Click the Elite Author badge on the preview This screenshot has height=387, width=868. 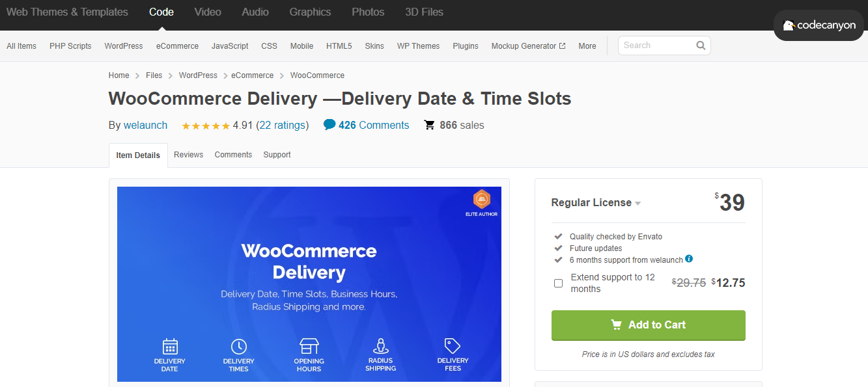click(481, 204)
